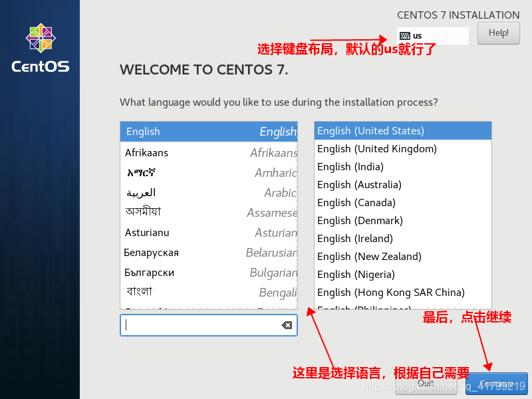The height and width of the screenshot is (399, 532).
Task: Open the Help! button
Action: click(498, 33)
